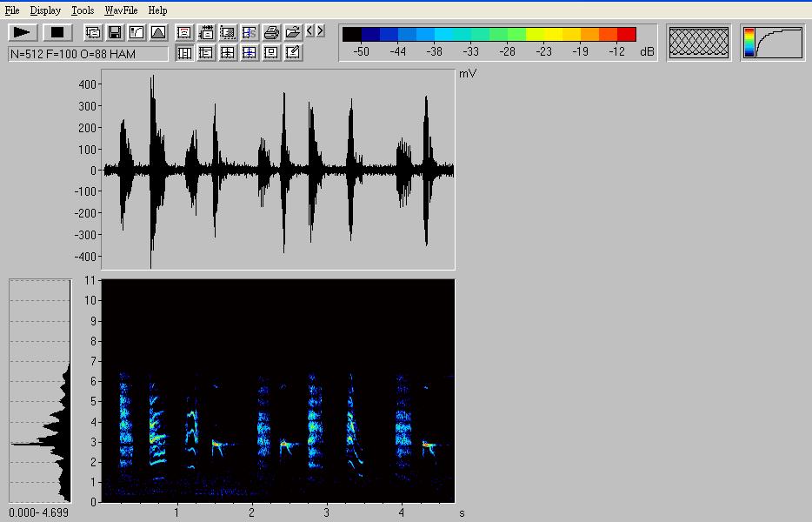This screenshot has height=522, width=812.
Task: Click the color palette curve button
Action: click(773, 42)
